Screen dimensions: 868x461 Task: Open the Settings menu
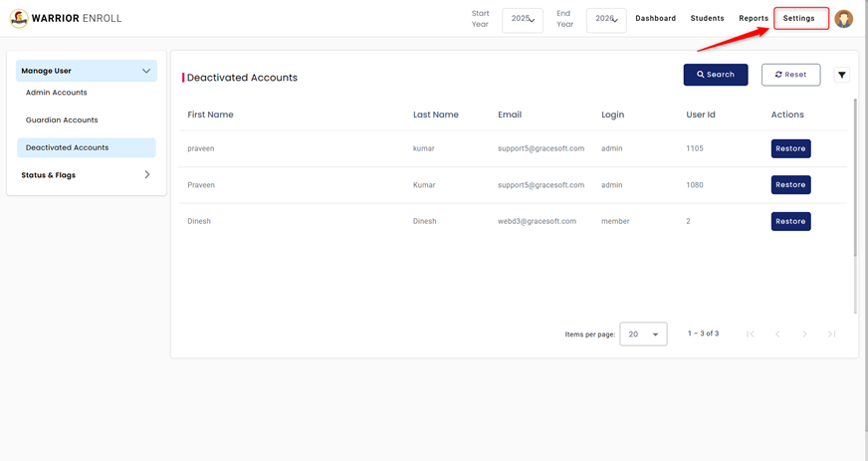click(x=800, y=19)
